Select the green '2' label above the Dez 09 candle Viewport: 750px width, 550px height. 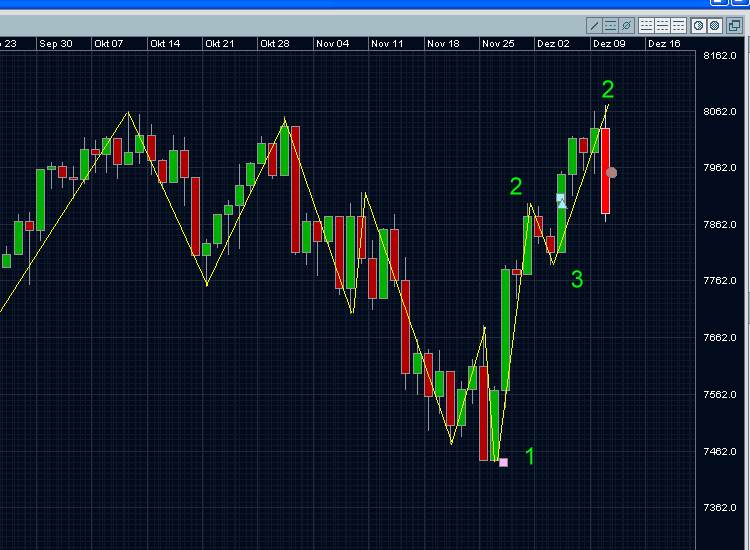(x=608, y=89)
